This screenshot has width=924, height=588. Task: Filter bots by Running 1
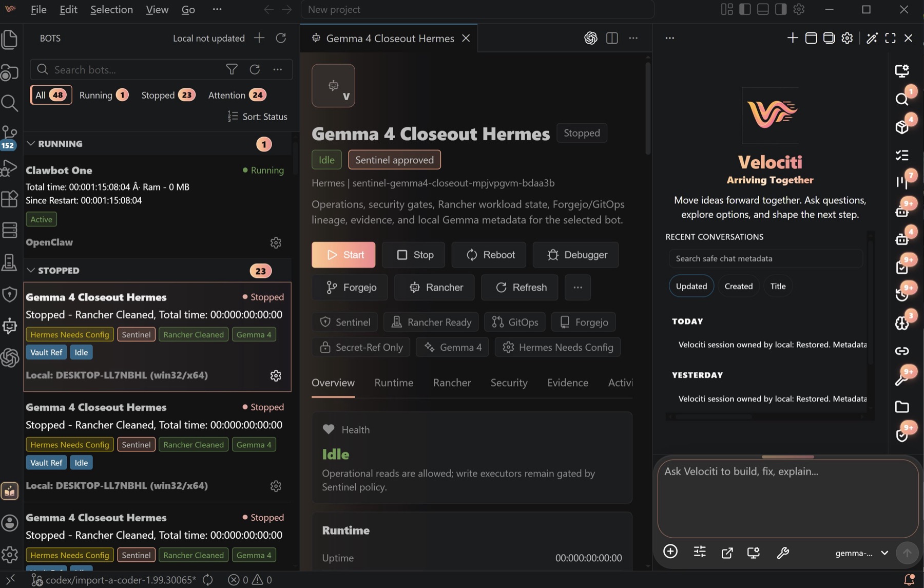click(x=104, y=95)
